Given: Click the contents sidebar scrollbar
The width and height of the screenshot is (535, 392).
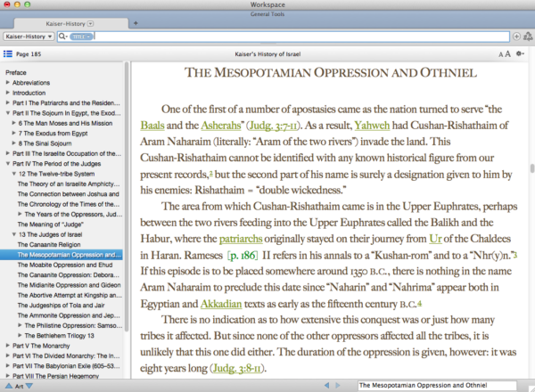Looking at the screenshot, I should (x=127, y=196).
